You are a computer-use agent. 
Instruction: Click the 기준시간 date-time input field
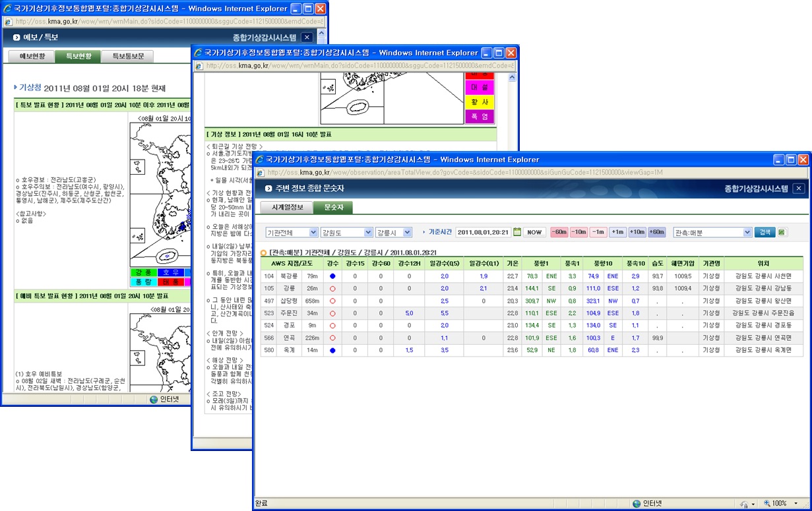tap(483, 232)
